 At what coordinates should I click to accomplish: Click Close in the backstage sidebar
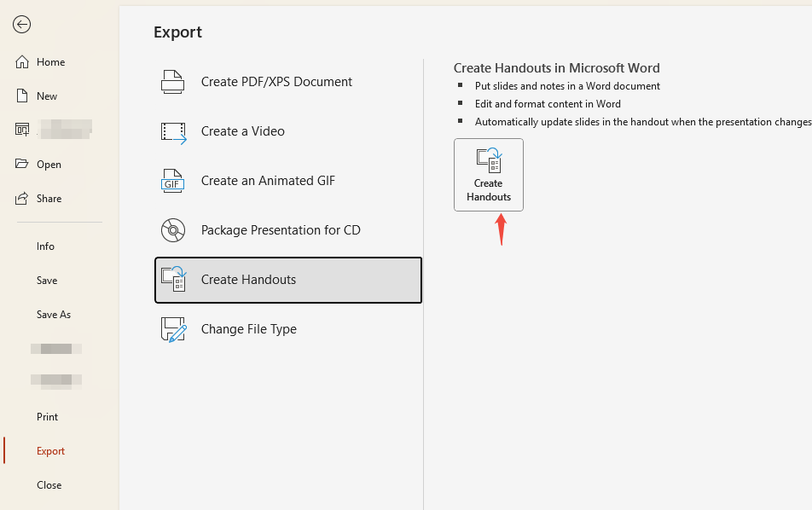49,485
